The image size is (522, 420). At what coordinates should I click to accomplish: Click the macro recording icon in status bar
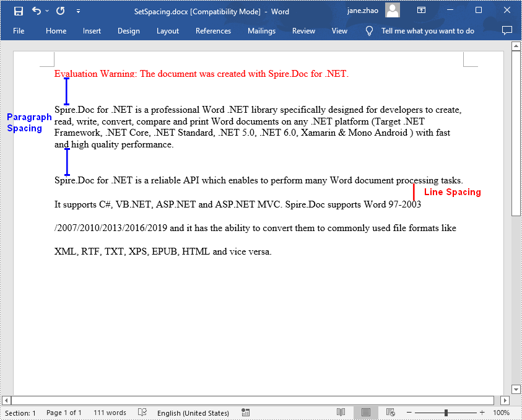click(245, 412)
